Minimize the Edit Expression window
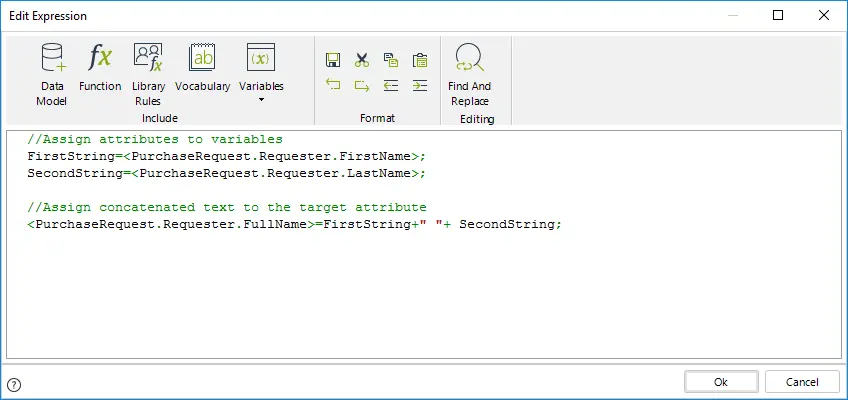The height and width of the screenshot is (400, 848). (732, 16)
